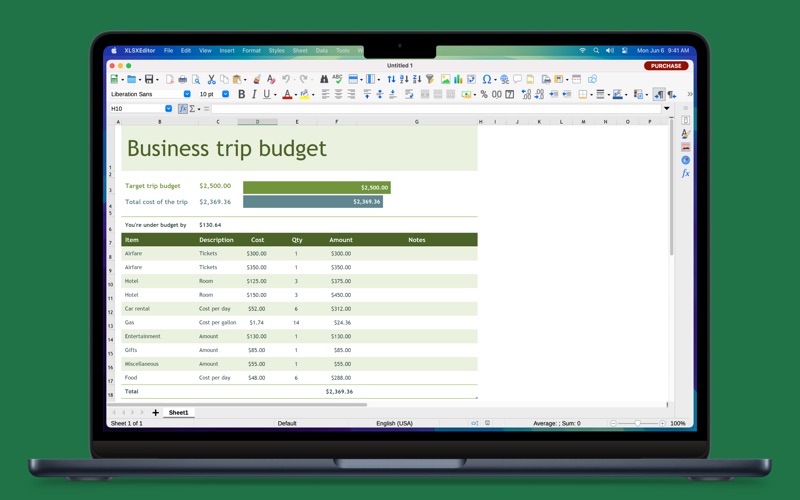Click the Sort Descending icon
The image size is (800, 500).
pos(417,79)
